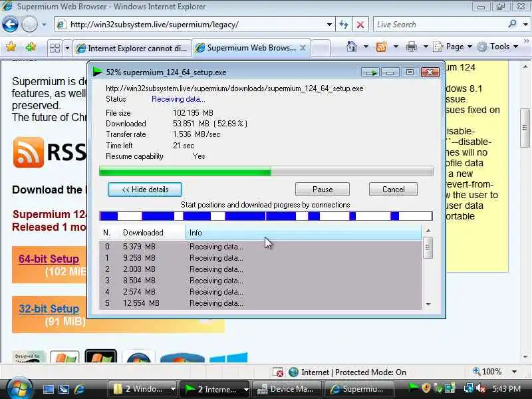
Task: Open the Tools menu
Action: pos(498,47)
